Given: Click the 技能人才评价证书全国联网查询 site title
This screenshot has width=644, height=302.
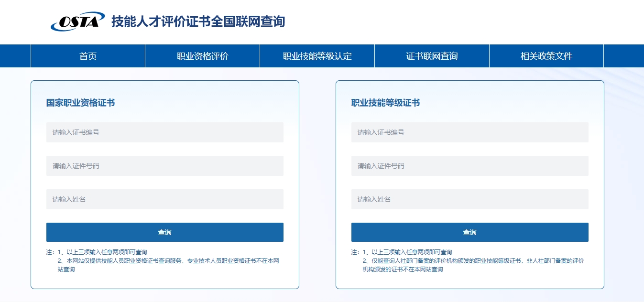Looking at the screenshot, I should [198, 22].
